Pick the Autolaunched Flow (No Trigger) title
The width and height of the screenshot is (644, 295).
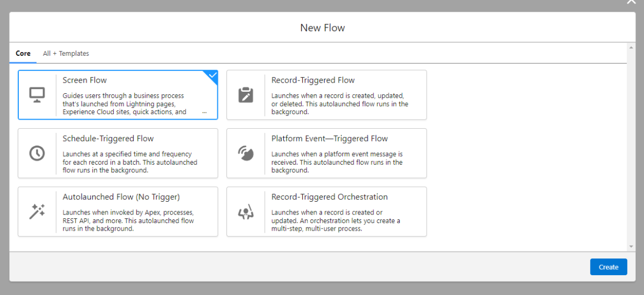click(121, 197)
